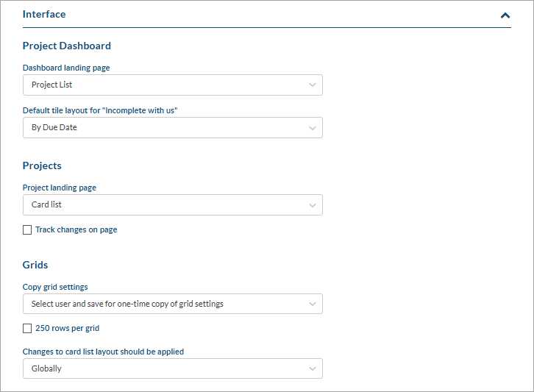Screen dimensions: 534x392
Task: Click the Interface section header title
Action: coord(44,14)
